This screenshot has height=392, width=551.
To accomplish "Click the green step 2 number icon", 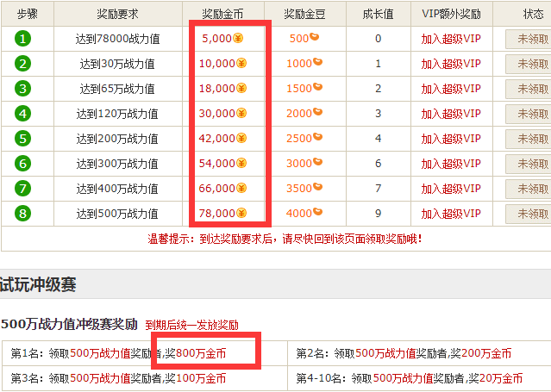I will pos(22,64).
